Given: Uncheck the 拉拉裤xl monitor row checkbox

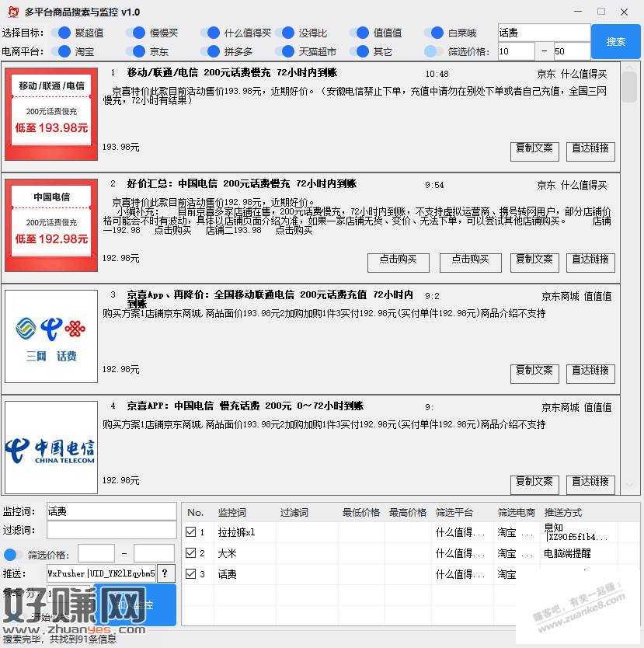Looking at the screenshot, I should (191, 532).
